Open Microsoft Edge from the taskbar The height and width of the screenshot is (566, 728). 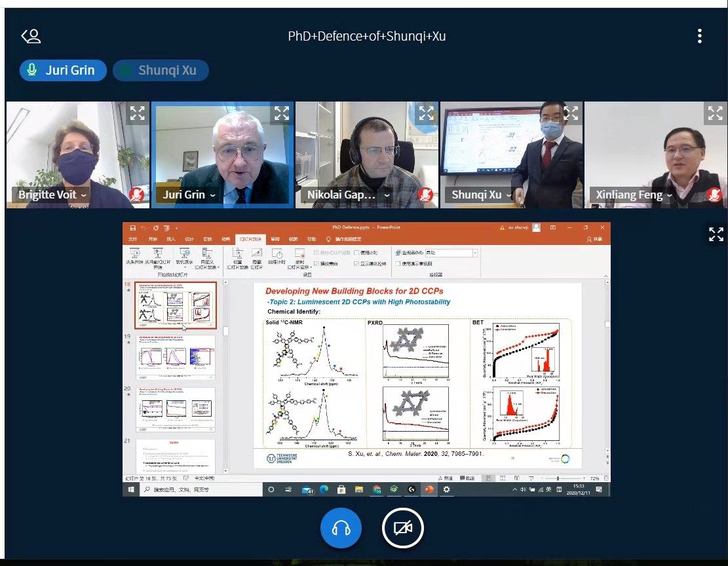pyautogui.click(x=324, y=489)
